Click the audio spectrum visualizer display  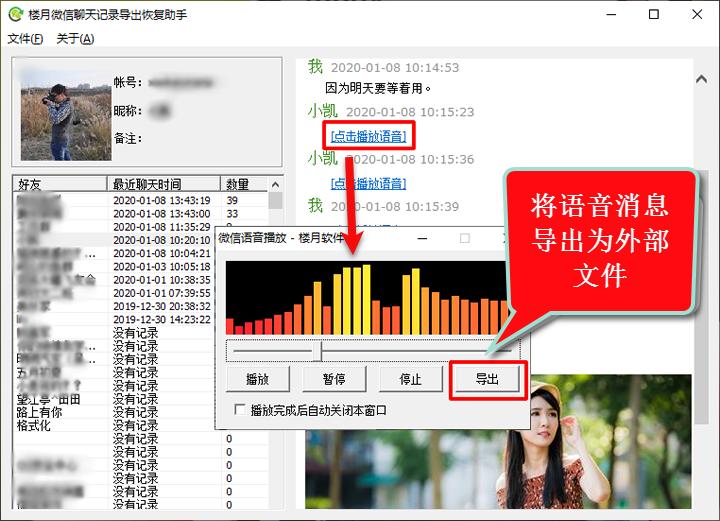tap(366, 298)
